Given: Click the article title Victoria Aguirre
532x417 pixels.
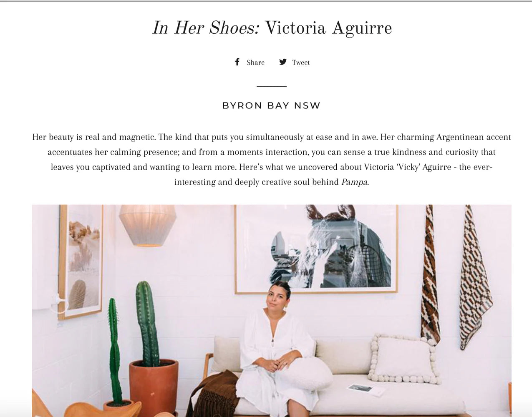Looking at the screenshot, I should pyautogui.click(x=328, y=28).
